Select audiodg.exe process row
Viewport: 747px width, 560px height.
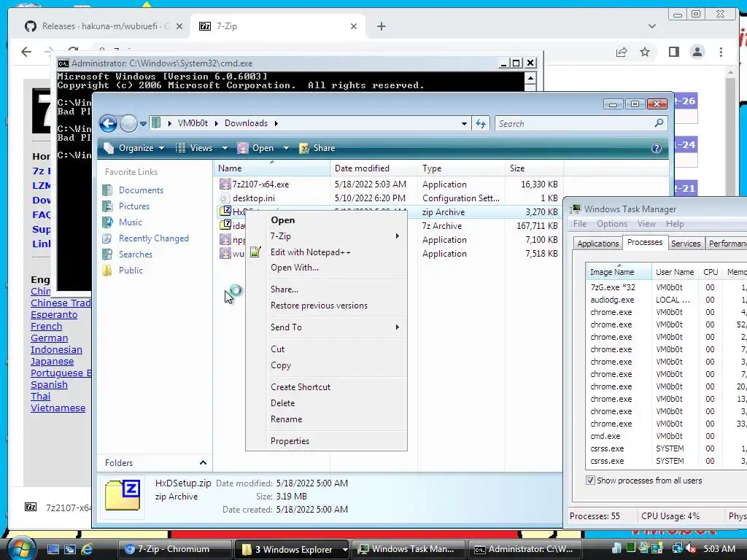point(666,300)
